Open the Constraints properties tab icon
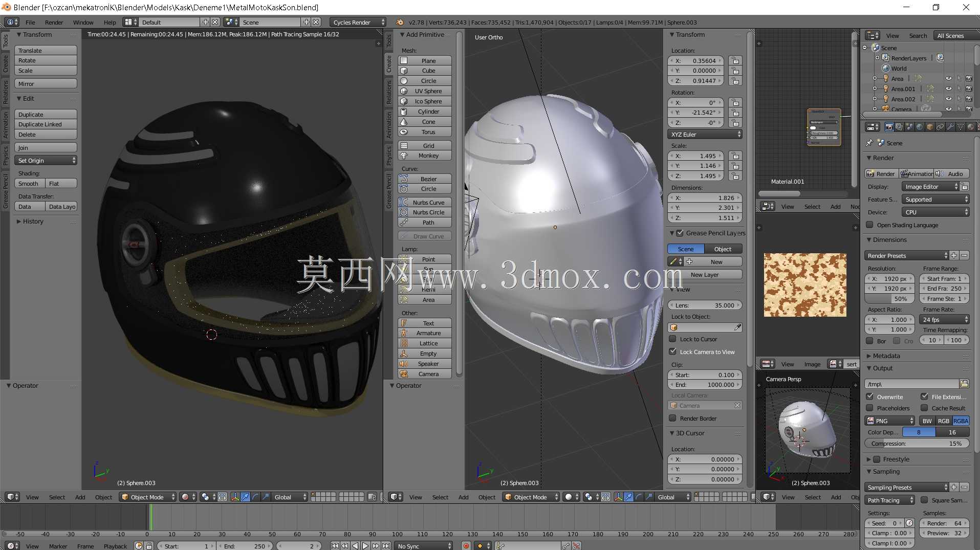 point(940,127)
